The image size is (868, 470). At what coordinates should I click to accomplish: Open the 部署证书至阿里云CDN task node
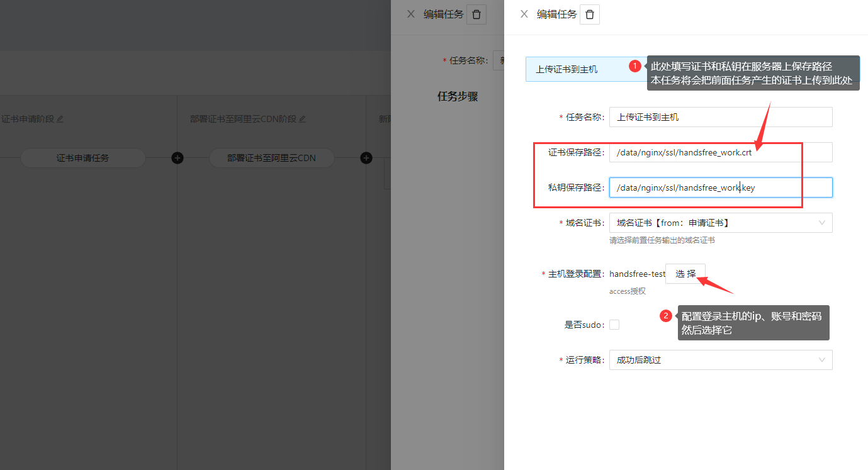coord(271,158)
